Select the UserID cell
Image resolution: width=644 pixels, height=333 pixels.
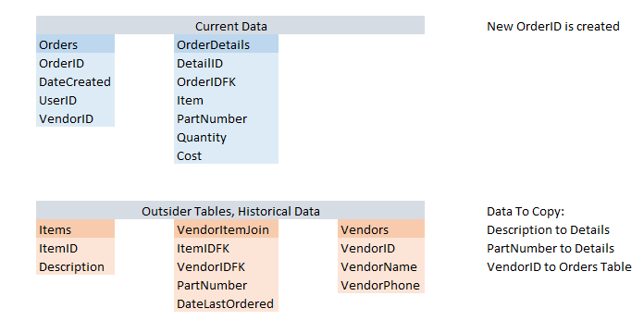pos(75,99)
